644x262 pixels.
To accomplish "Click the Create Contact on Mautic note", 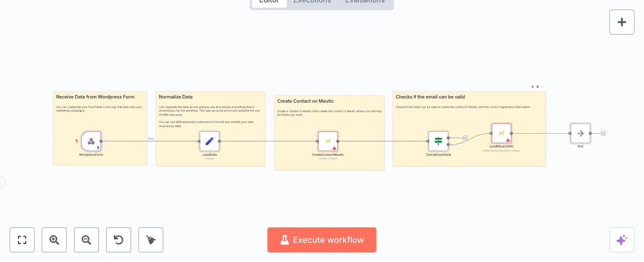I will 304,101.
